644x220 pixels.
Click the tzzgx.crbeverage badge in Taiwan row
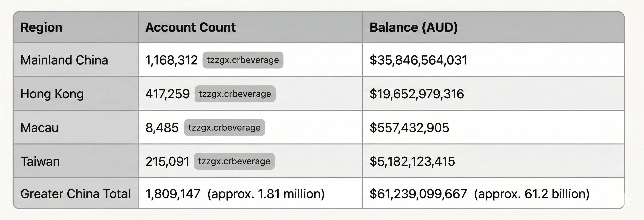[x=234, y=161]
